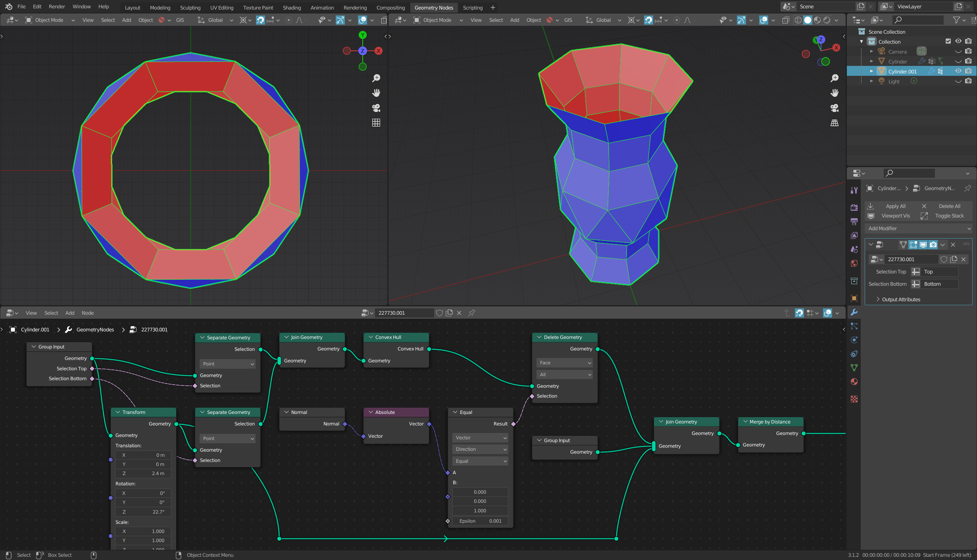Switch to the Shading workspace tab
The width and height of the screenshot is (977, 560).
tap(292, 8)
